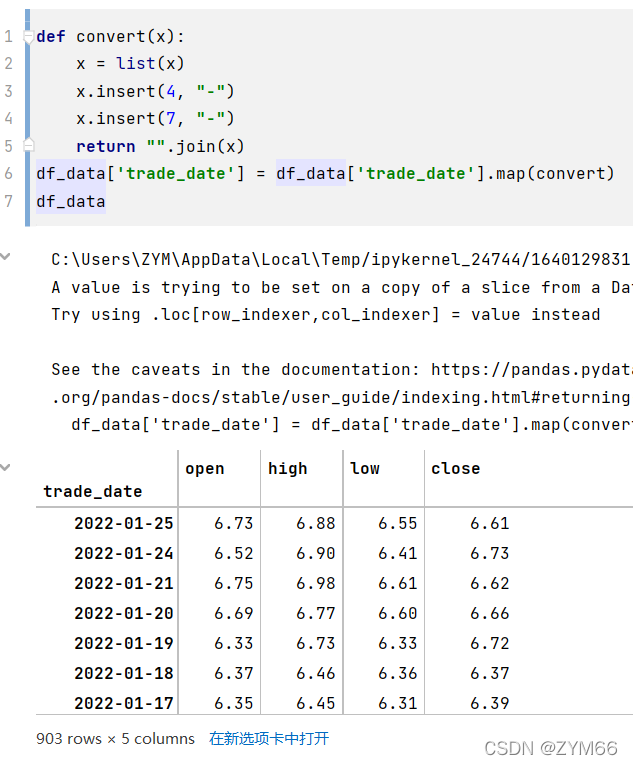Click close value 6.61 cell

[x=490, y=523]
